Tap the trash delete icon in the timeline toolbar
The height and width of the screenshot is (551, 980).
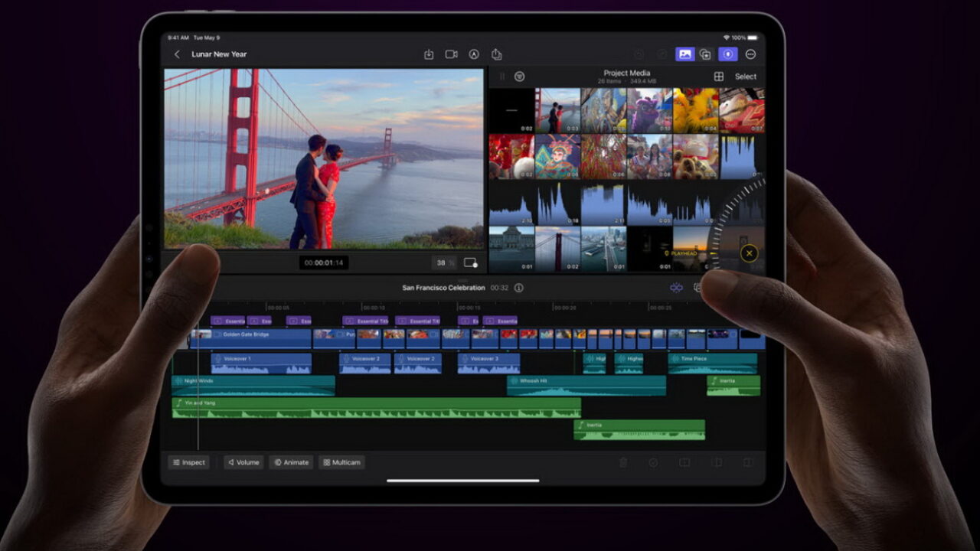click(623, 462)
